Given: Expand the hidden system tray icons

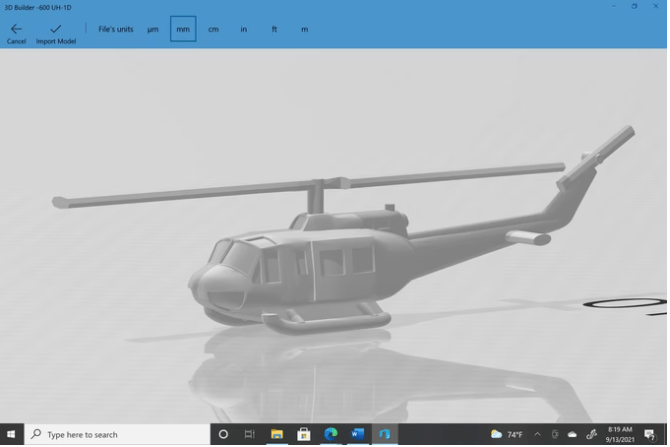Looking at the screenshot, I should [537, 435].
